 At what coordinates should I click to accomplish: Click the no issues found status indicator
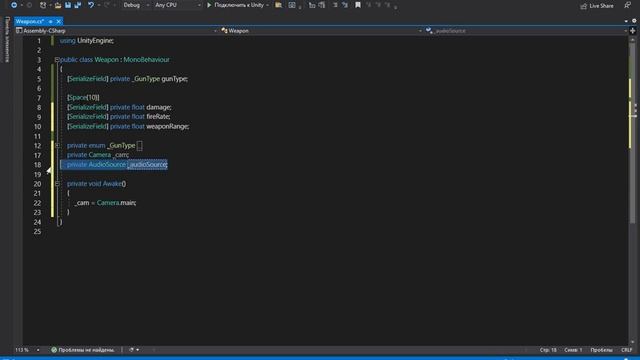82,350
